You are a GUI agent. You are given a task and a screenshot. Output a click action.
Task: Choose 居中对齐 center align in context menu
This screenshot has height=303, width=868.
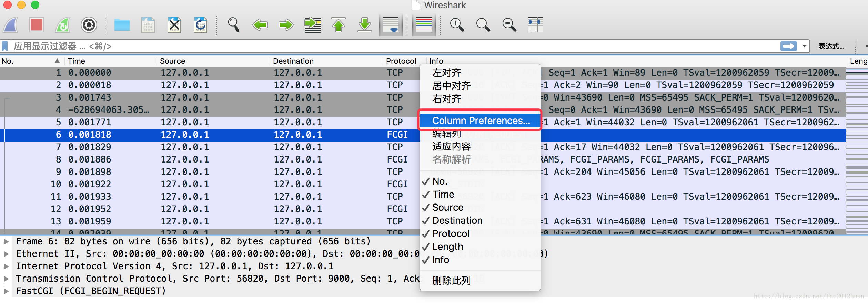click(480, 86)
